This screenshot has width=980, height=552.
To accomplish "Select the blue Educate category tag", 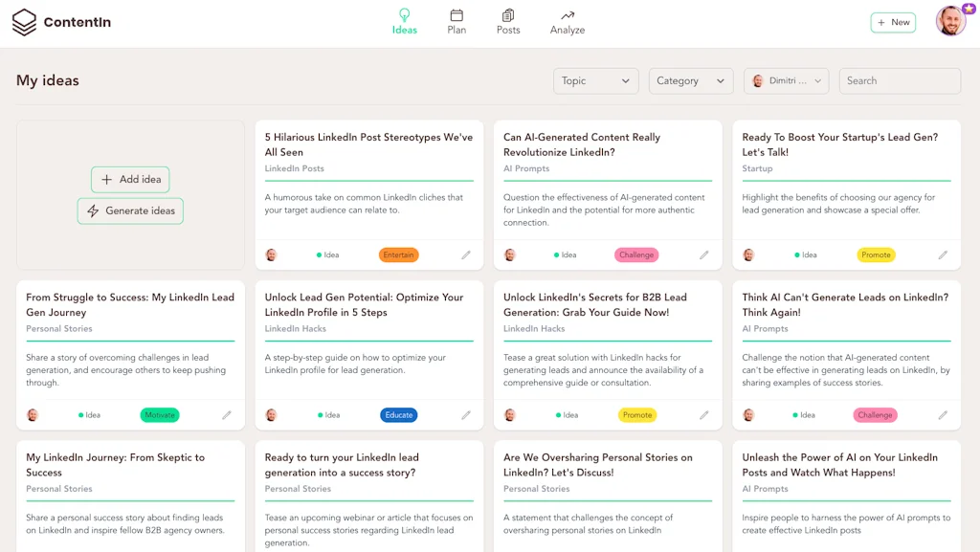I will pyautogui.click(x=398, y=415).
